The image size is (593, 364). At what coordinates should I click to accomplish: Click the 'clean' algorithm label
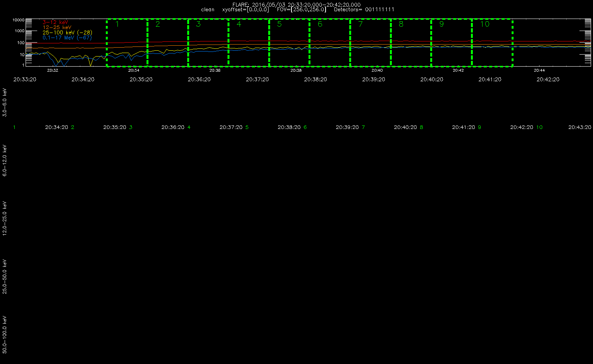208,10
